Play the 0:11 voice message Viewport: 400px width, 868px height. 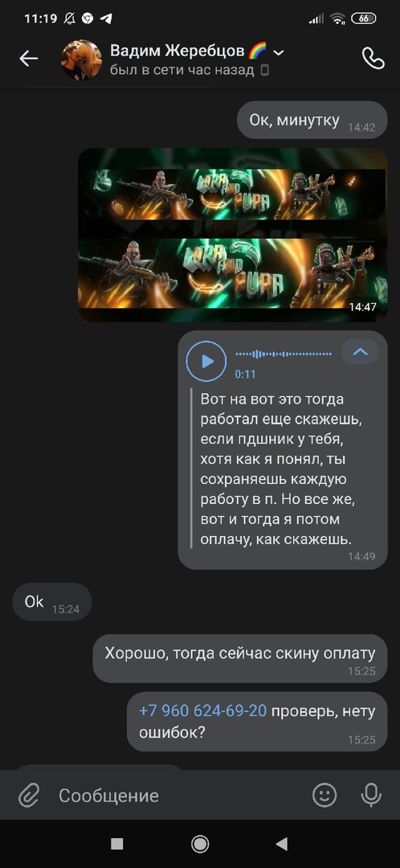[x=206, y=362]
